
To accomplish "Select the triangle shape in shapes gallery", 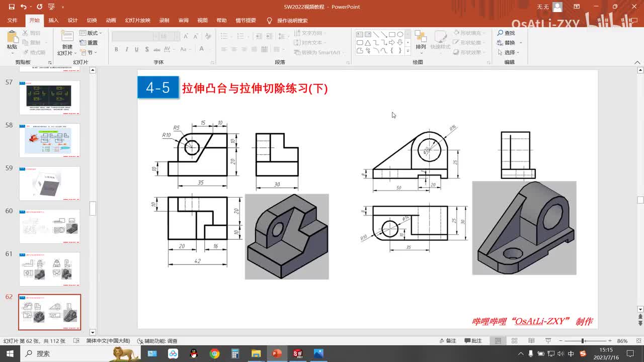I will pos(368,42).
